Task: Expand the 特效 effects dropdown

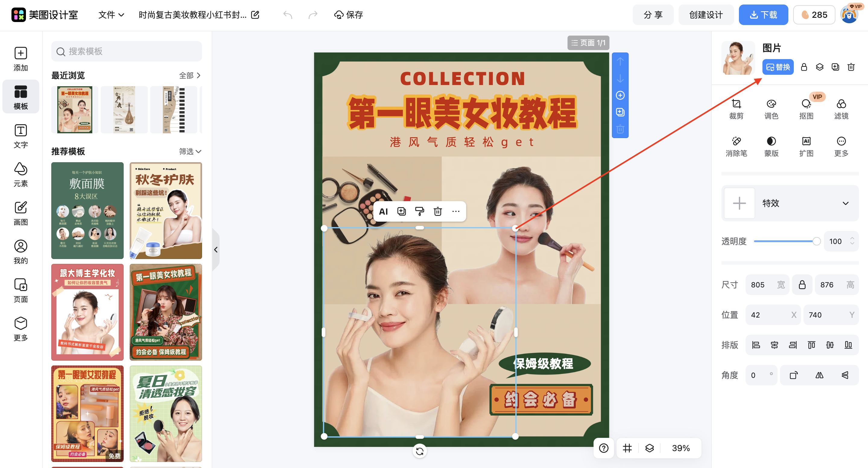Action: [845, 203]
